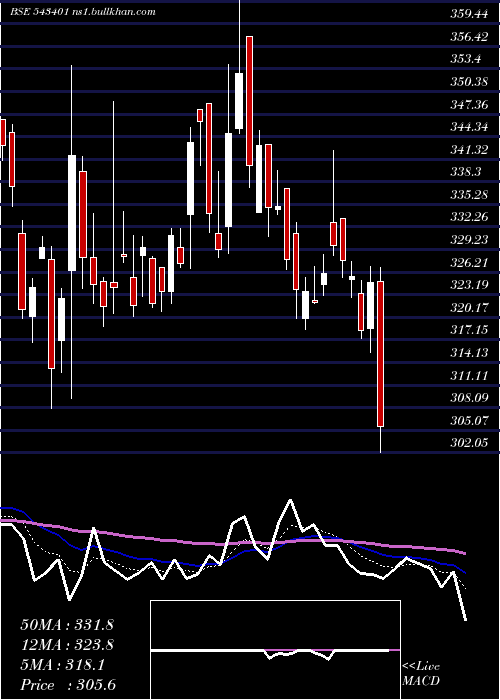Click the 344.34 price axis label
500x700 pixels.
[x=469, y=127]
